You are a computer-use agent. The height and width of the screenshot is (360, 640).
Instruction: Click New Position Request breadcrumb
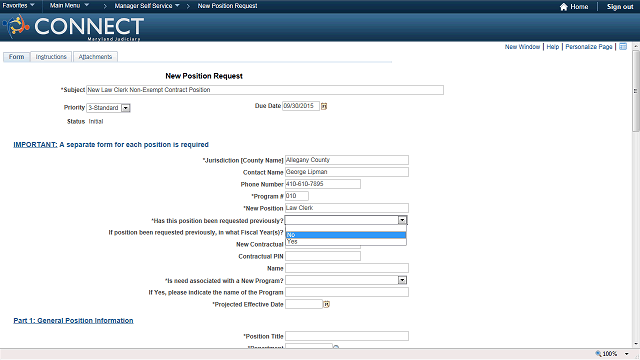point(227,6)
